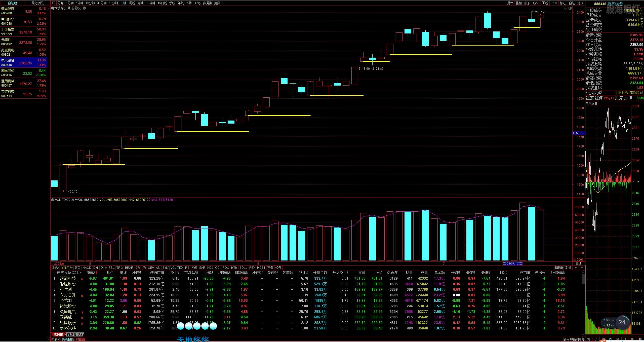Open the 多股 multi-stock view
The width and height of the screenshot is (644, 342).
(x=527, y=3)
